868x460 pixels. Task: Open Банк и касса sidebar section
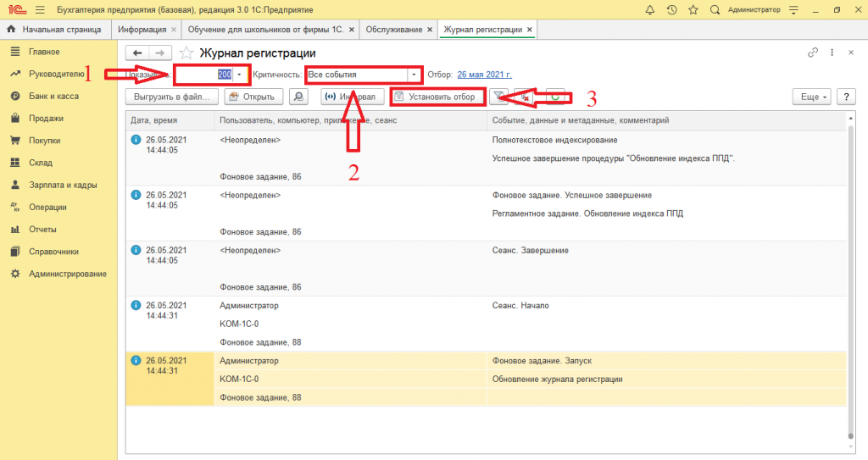pyautogui.click(x=53, y=97)
